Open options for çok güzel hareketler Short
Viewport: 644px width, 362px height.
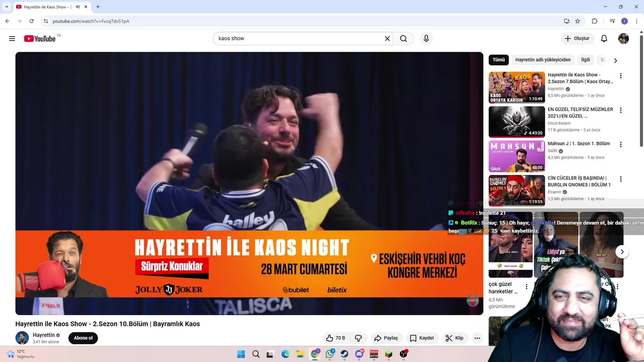pos(526,287)
